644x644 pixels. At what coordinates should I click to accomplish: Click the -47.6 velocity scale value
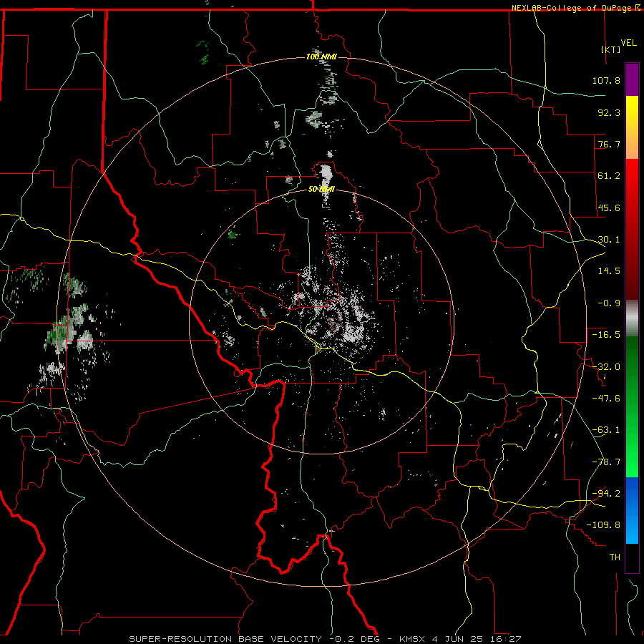point(606,399)
